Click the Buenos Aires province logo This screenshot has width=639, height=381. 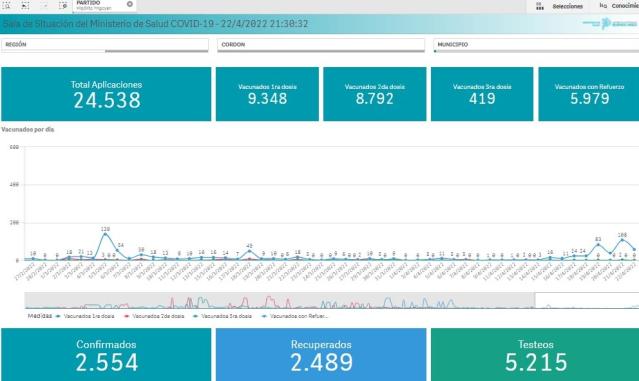pyautogui.click(x=610, y=24)
